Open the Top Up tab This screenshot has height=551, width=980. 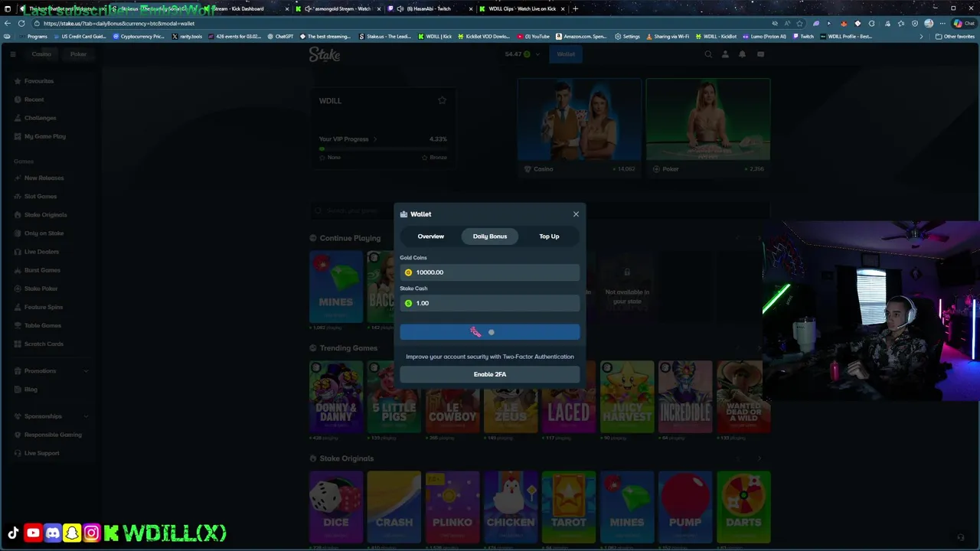click(x=549, y=236)
